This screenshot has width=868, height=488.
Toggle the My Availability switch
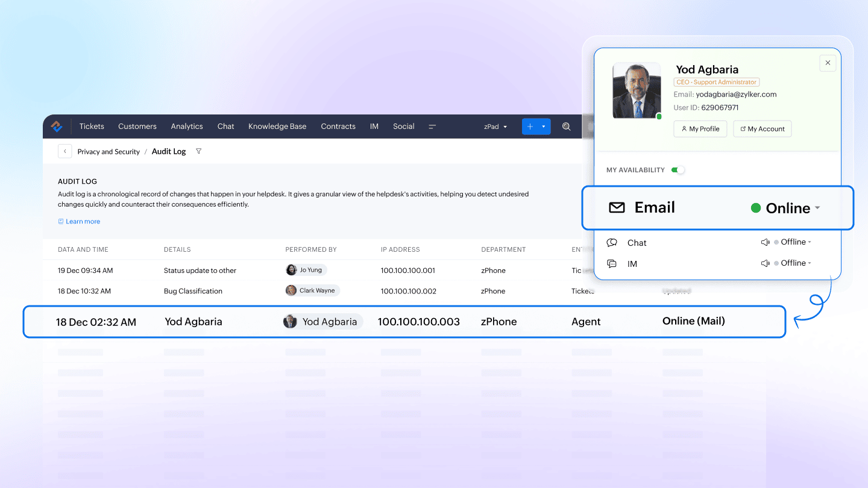pyautogui.click(x=678, y=170)
